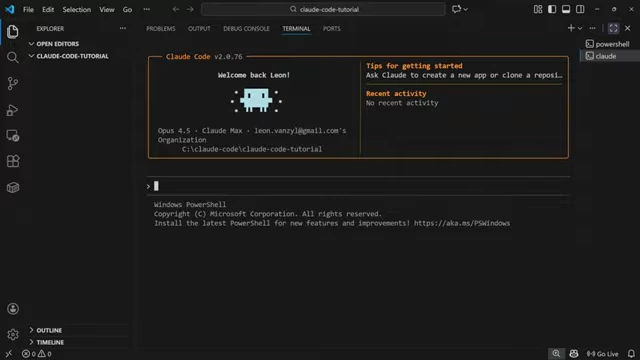Image resolution: width=640 pixels, height=360 pixels.
Task: Open Explorer more actions ellipsis
Action: click(122, 29)
